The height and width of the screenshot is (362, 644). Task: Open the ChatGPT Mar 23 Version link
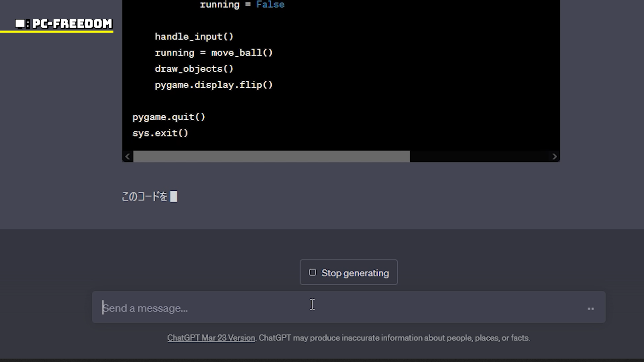211,338
